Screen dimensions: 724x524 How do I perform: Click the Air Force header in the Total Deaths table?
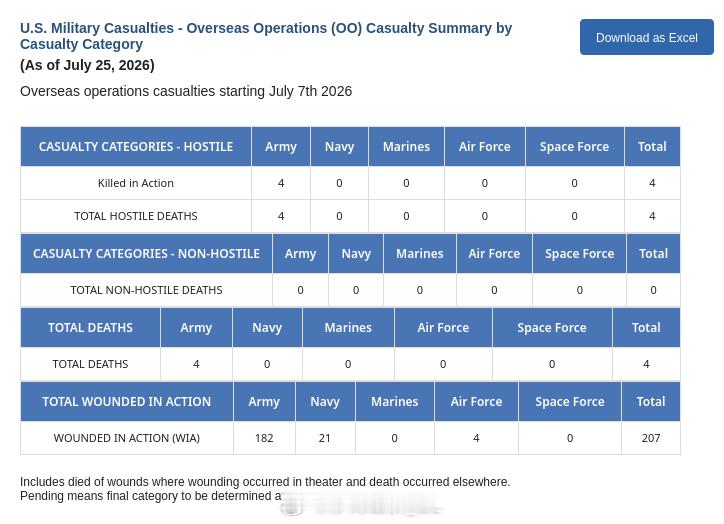(x=443, y=328)
